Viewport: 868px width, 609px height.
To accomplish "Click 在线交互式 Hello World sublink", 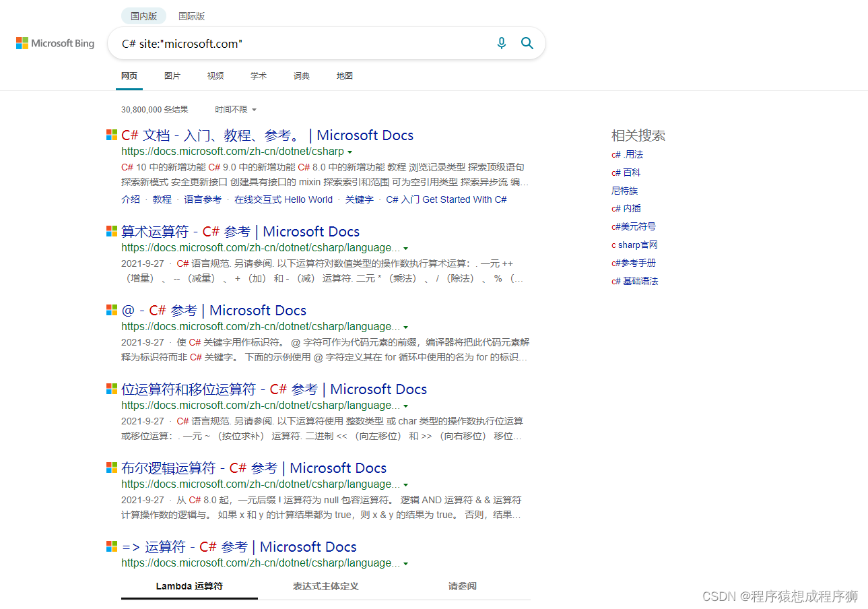I will 283,199.
